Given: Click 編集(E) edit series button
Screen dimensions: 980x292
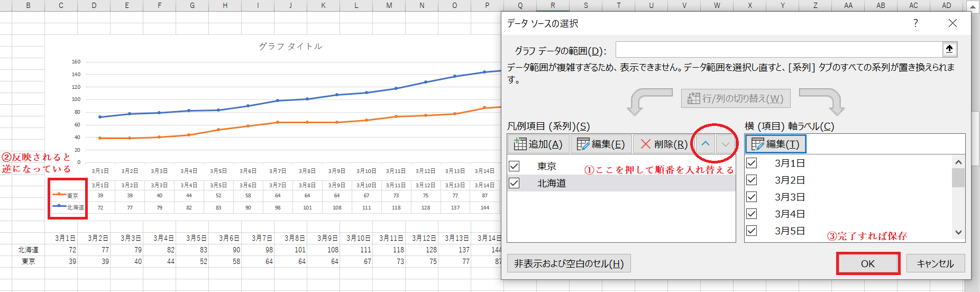Looking at the screenshot, I should point(601,144).
